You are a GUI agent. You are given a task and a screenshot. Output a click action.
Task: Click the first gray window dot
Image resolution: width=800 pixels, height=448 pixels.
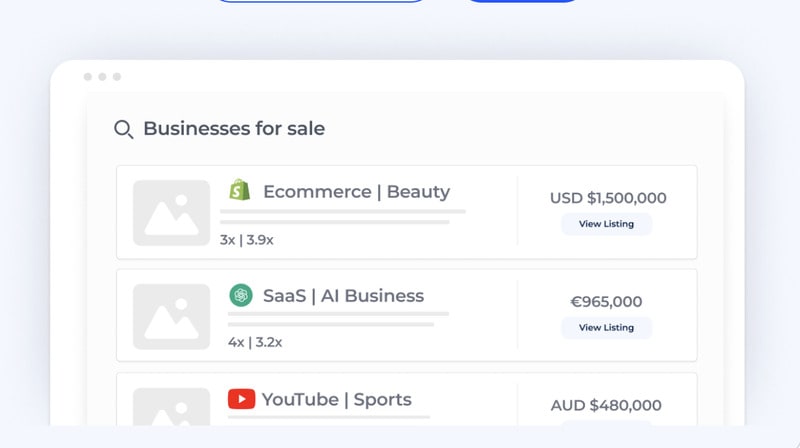coord(88,77)
